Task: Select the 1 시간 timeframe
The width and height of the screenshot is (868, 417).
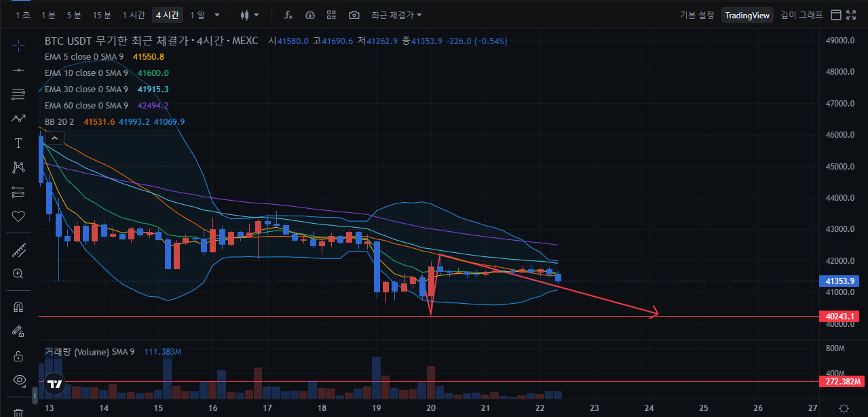Action: 134,15
